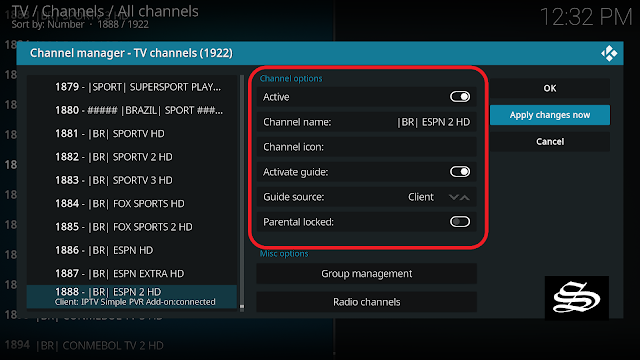Click the Guide source up arrow
Viewport: 640px width, 360px height.
click(465, 197)
